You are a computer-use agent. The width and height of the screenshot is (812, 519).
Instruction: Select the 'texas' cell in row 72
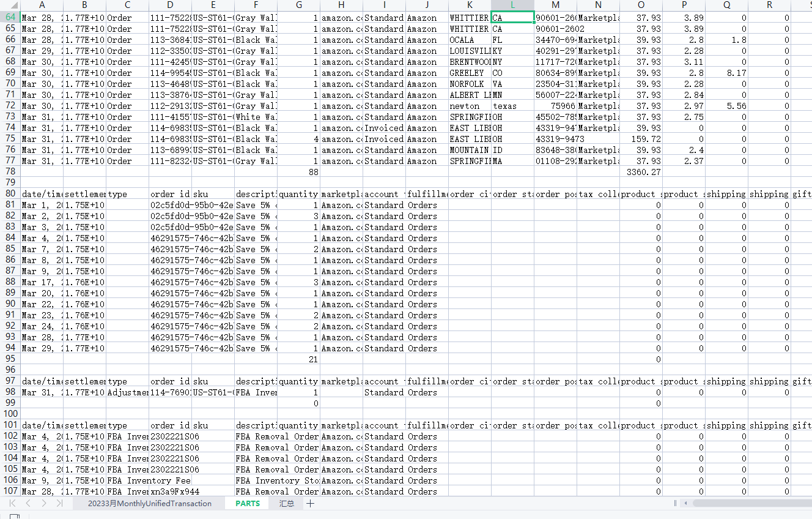[x=512, y=106]
